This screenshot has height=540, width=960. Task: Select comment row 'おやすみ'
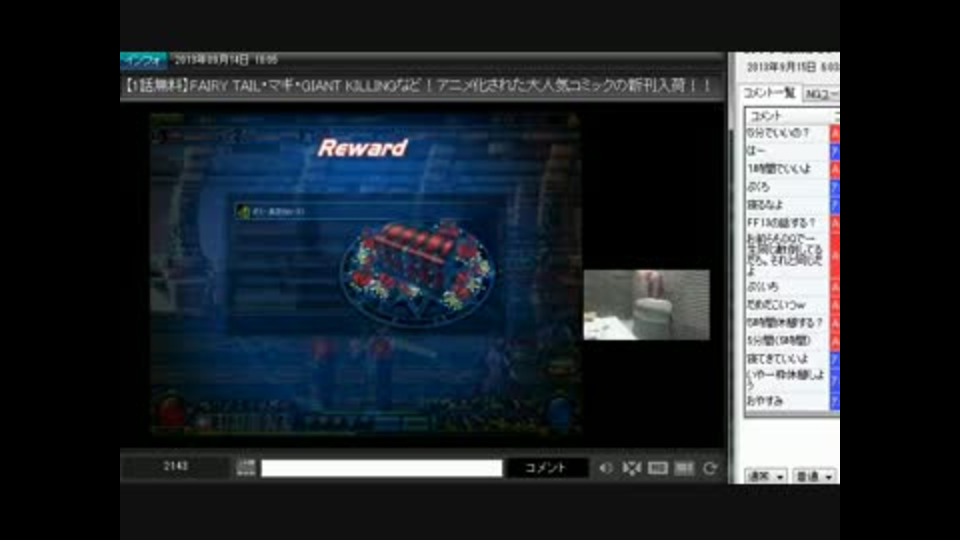pos(787,402)
